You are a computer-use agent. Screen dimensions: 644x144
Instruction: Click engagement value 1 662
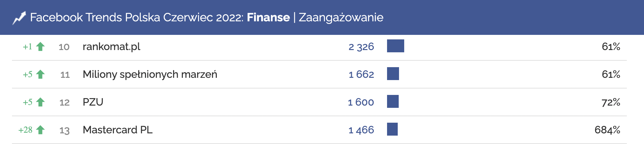click(361, 75)
